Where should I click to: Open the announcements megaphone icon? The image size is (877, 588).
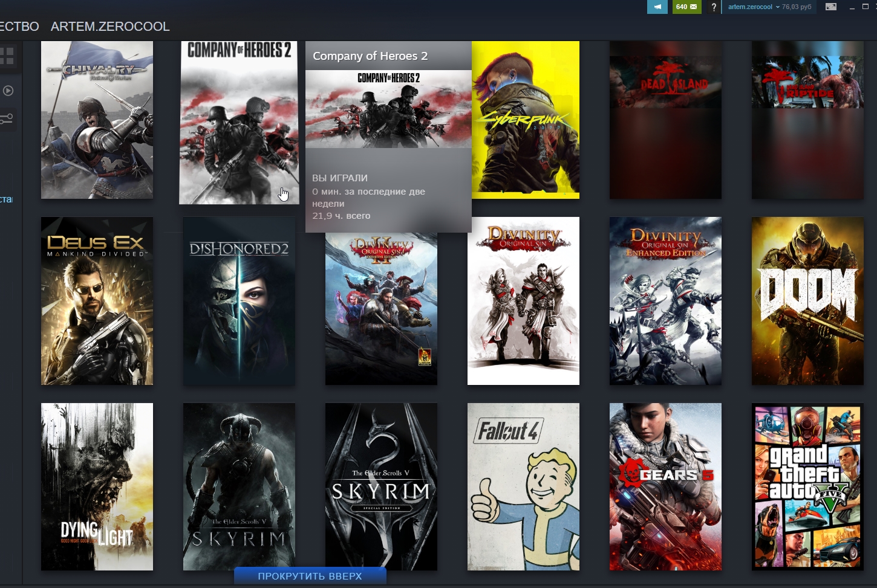pos(657,7)
